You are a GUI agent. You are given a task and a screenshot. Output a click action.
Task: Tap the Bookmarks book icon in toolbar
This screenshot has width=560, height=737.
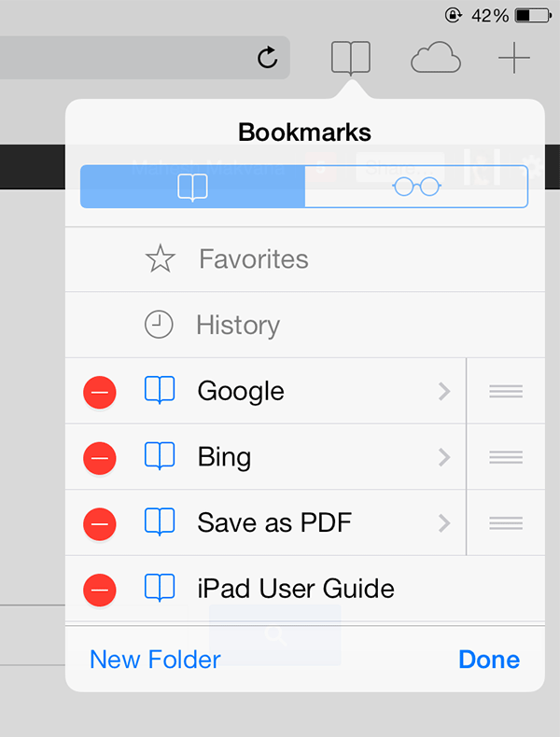coord(351,59)
